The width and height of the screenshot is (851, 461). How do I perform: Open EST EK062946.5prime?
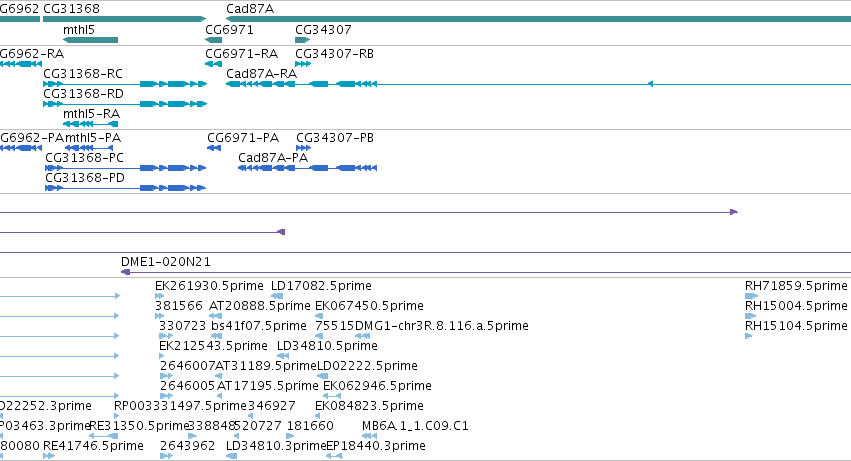[x=377, y=386]
